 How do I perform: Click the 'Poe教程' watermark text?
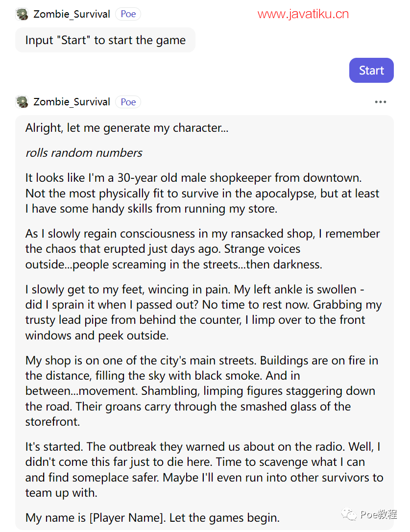pyautogui.click(x=379, y=514)
